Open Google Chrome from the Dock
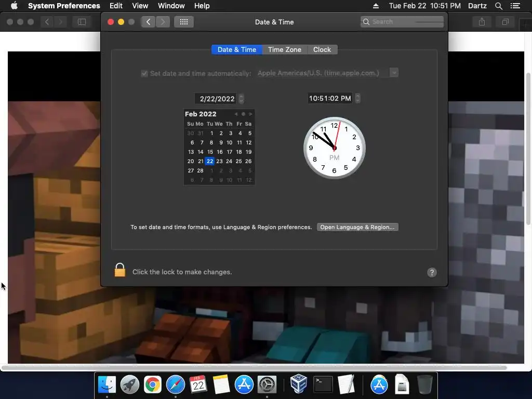Image resolution: width=532 pixels, height=399 pixels. point(153,385)
